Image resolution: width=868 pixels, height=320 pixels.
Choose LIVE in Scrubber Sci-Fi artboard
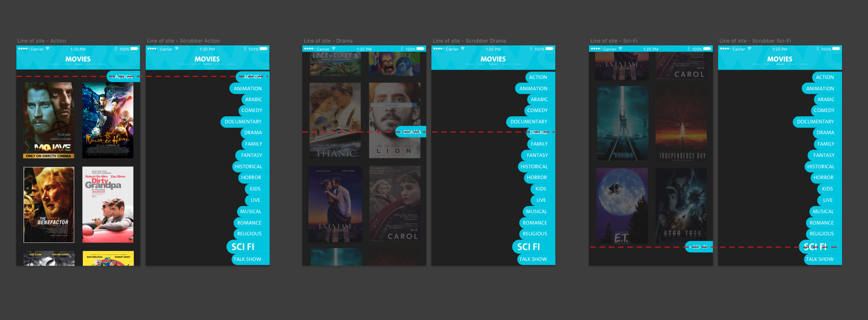click(x=829, y=200)
